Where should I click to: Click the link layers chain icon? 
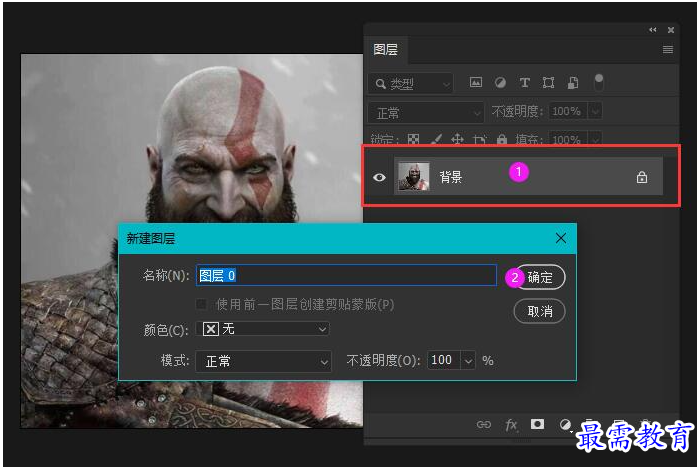(x=484, y=424)
